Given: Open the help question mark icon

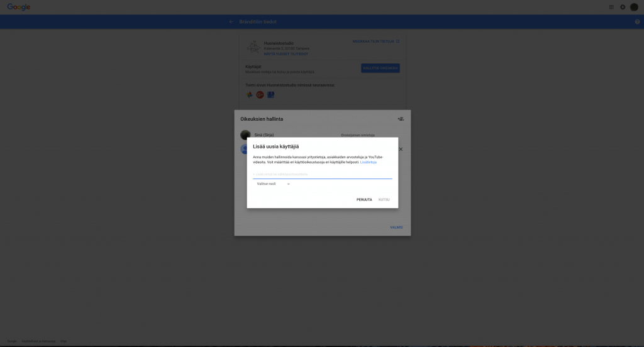Looking at the screenshot, I should click(x=637, y=21).
